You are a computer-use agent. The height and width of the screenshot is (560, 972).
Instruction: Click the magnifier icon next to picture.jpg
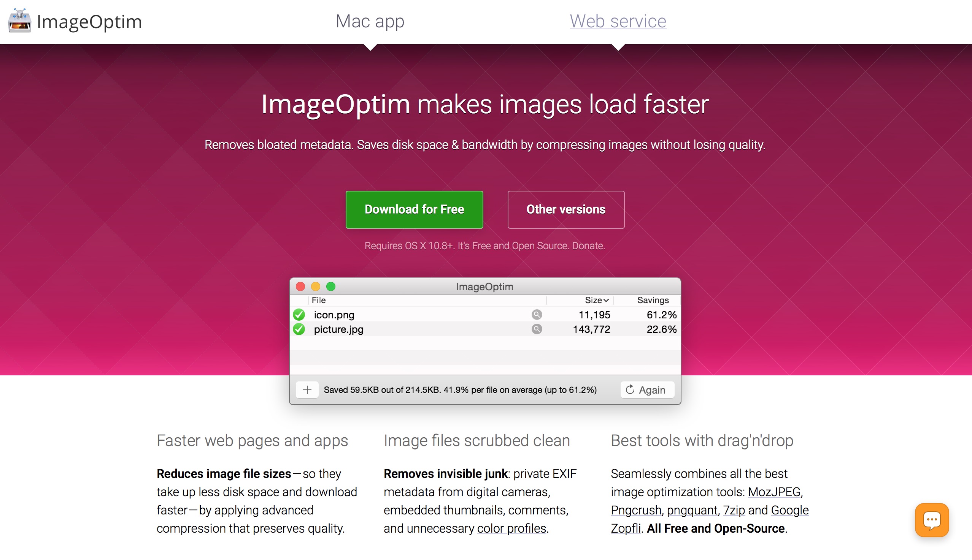pyautogui.click(x=537, y=328)
